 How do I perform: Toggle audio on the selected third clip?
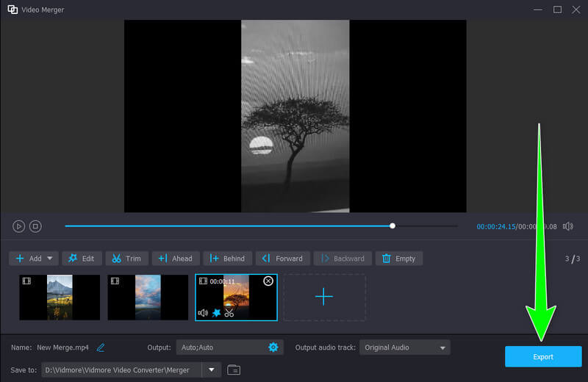[203, 313]
